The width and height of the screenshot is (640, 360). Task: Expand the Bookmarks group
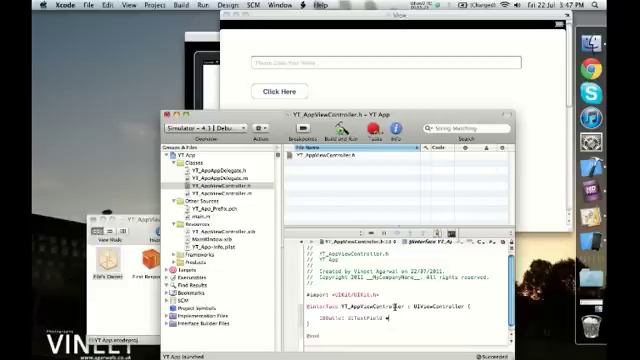tap(167, 293)
